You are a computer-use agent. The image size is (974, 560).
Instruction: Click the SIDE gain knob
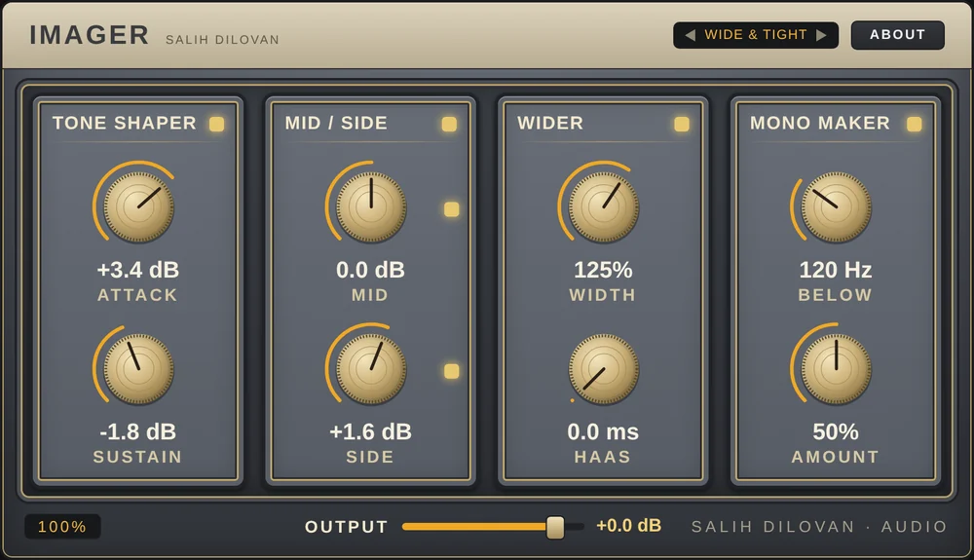[371, 369]
